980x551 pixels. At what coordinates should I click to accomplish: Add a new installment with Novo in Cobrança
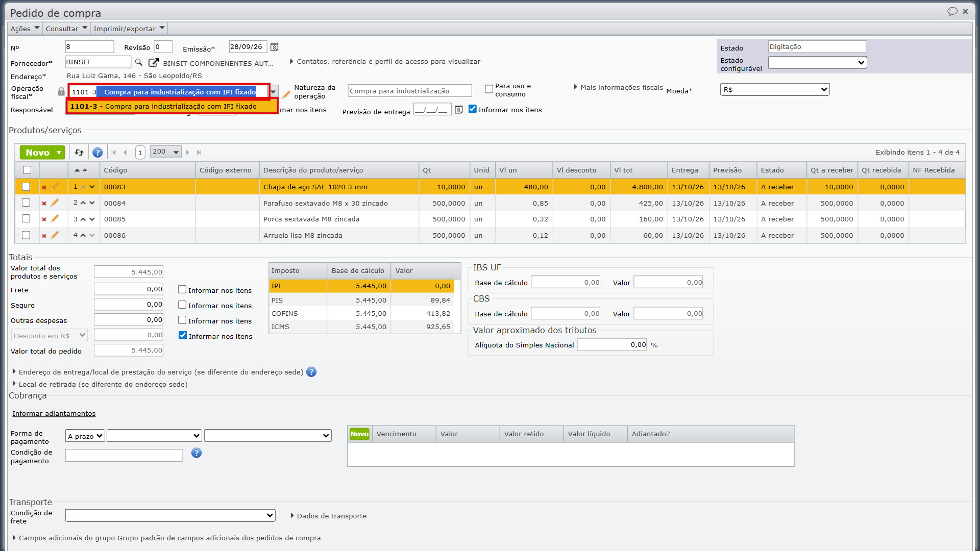coord(359,434)
